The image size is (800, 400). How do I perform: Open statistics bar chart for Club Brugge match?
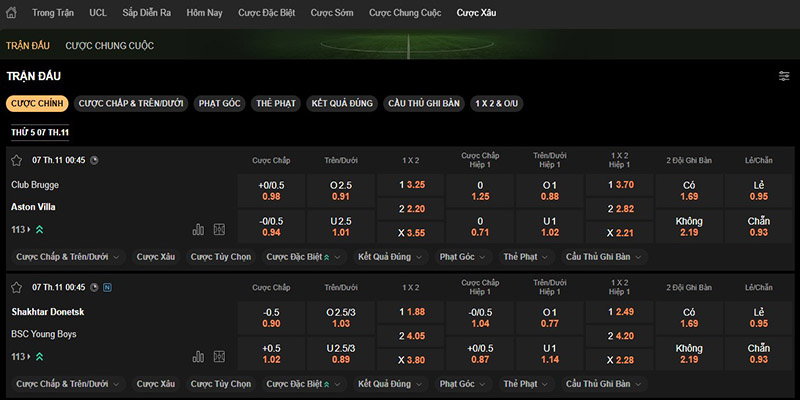point(198,229)
